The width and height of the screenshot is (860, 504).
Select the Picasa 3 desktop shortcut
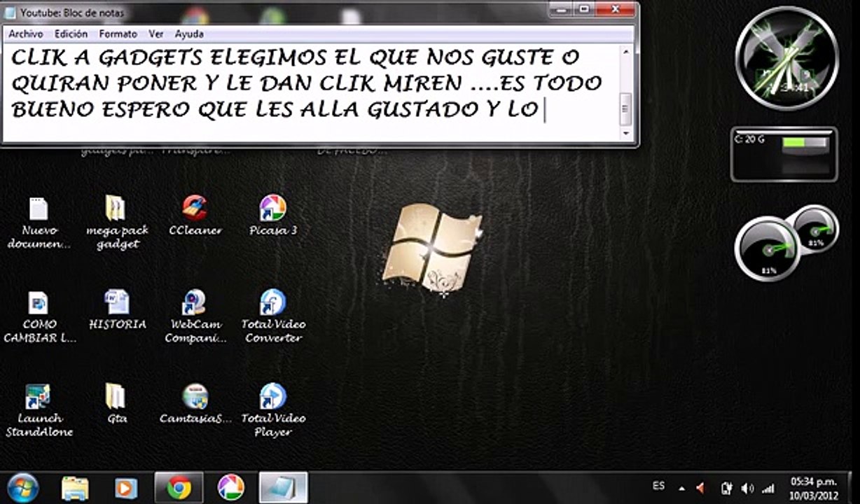273,216
